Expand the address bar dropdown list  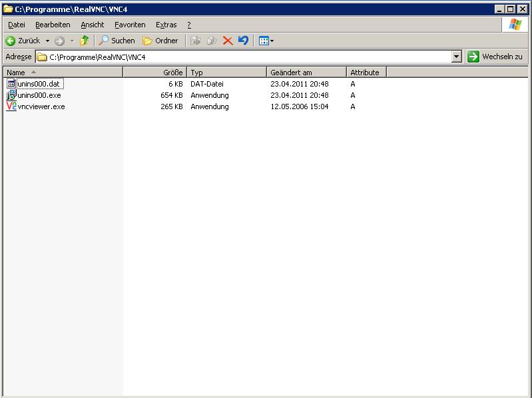[456, 57]
